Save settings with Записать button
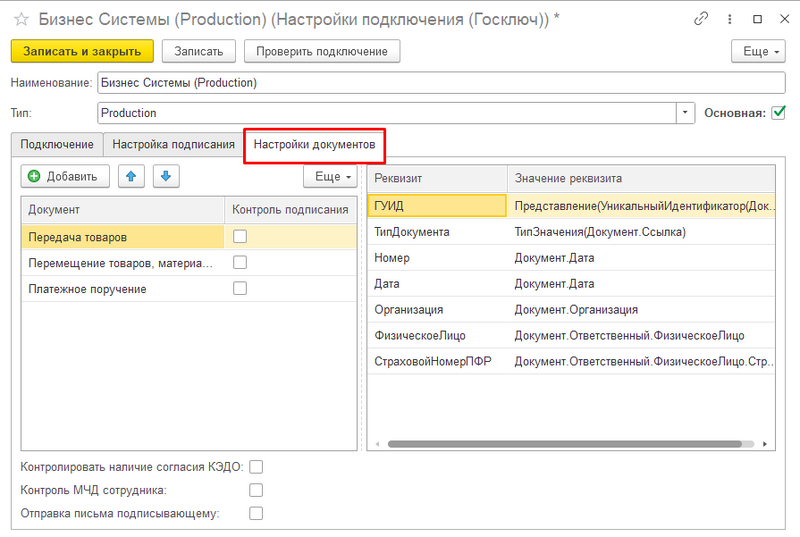 click(x=198, y=52)
